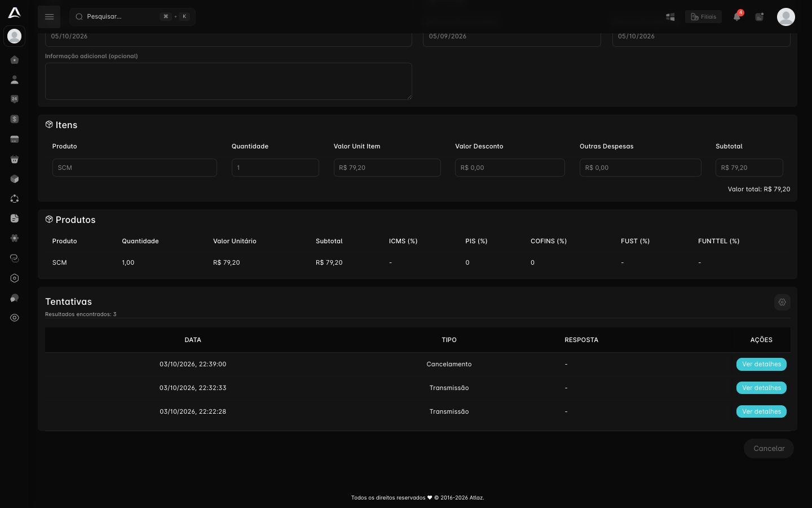
Task: View details of the Cancelamento attempt
Action: [x=761, y=364]
